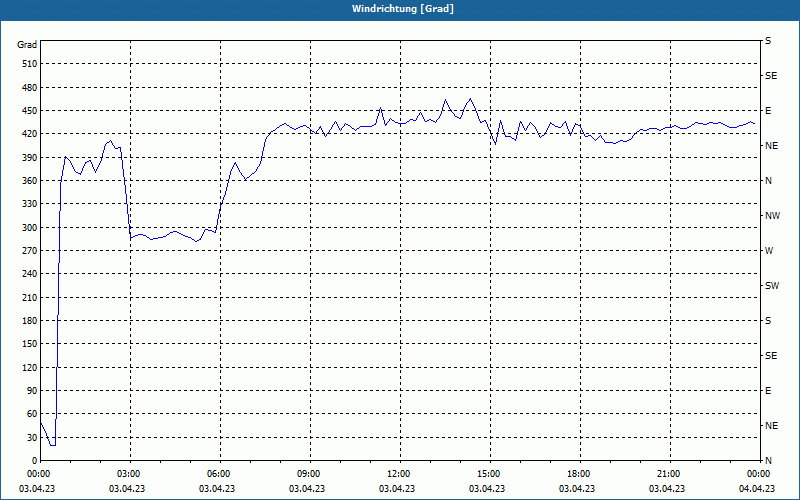800x500 pixels.
Task: Click the N compass label beside the 360 gridline
Action: (x=768, y=181)
